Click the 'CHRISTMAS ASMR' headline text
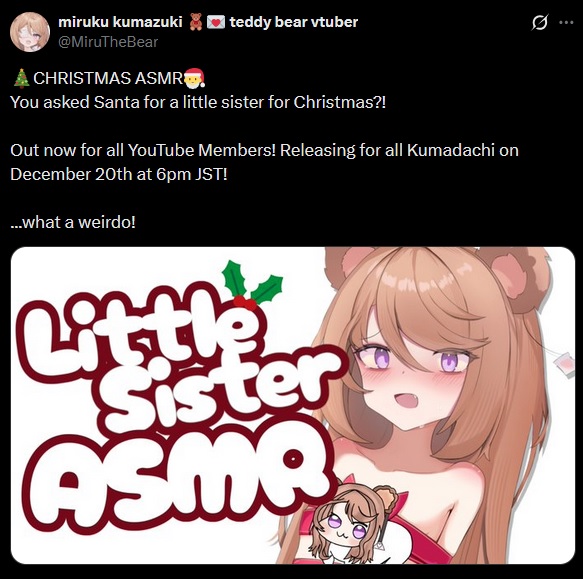This screenshot has height=579, width=583. click(x=108, y=78)
